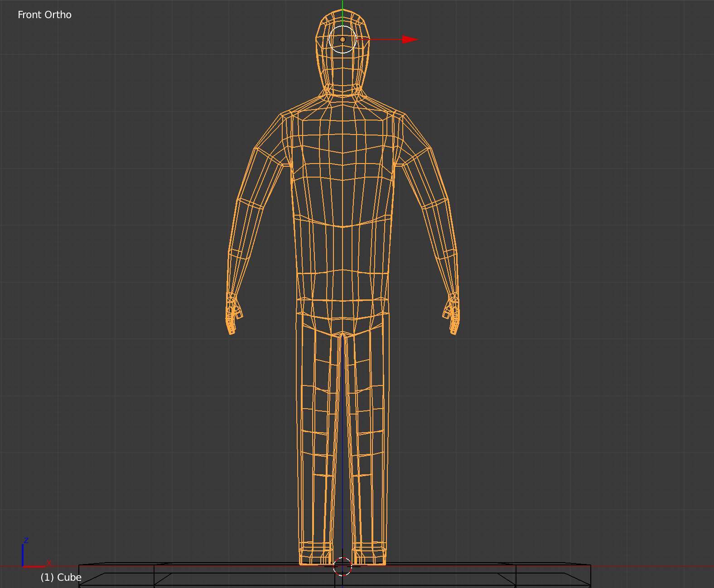Click the white manipulator circle on the head

343,39
